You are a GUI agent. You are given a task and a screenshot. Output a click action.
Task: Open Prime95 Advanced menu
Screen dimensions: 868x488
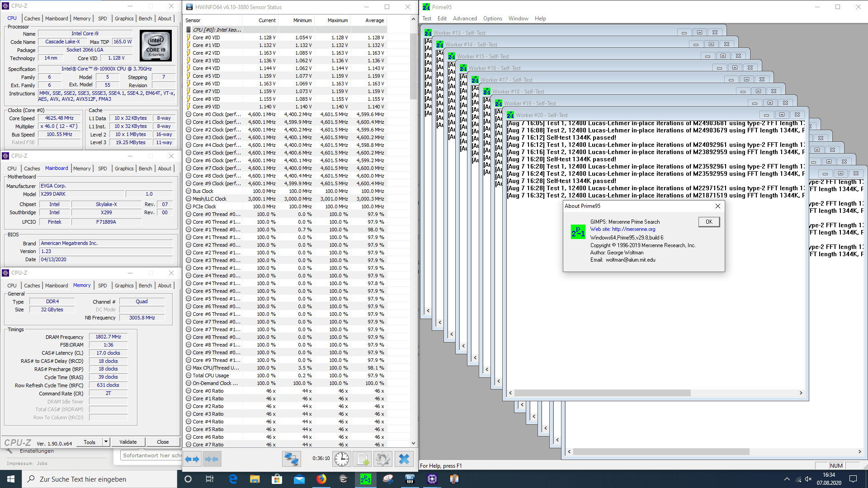pos(464,19)
